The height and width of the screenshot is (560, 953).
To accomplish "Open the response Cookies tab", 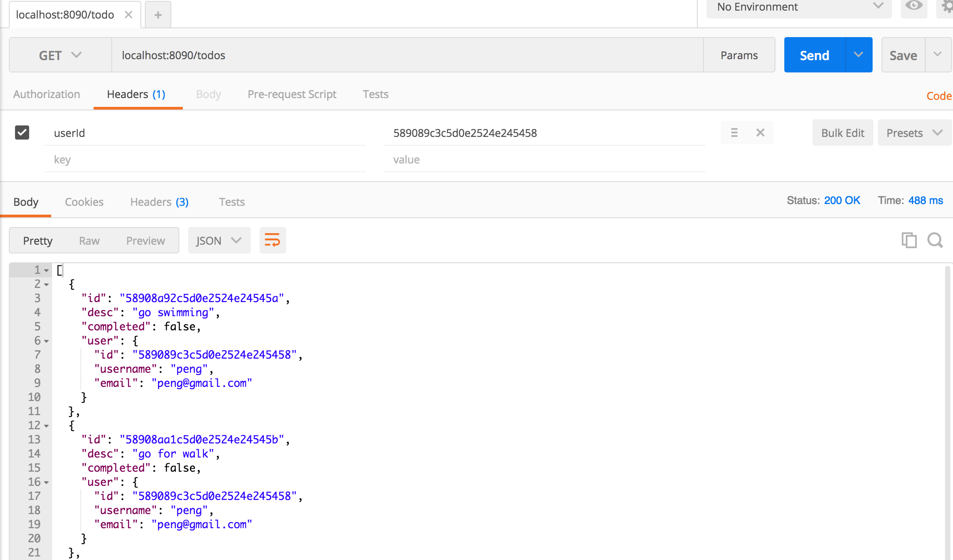I will pos(84,202).
